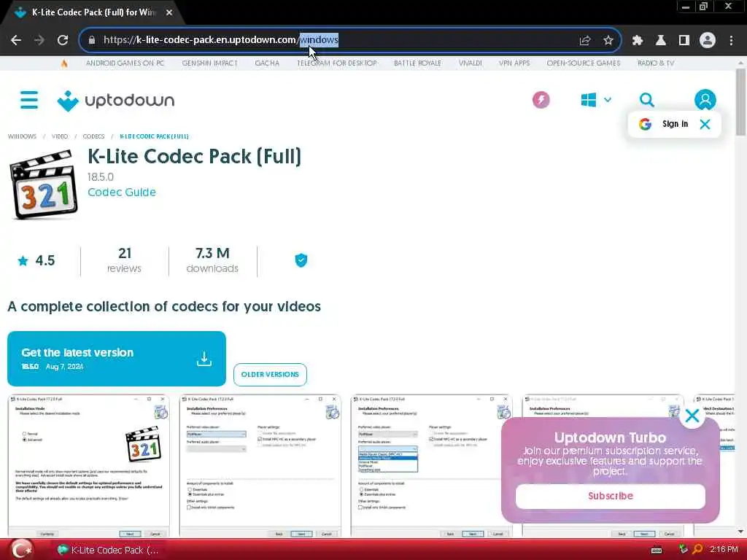The height and width of the screenshot is (560, 747).
Task: Switch to K-Lite Codec Pack taskbar window
Action: point(108,550)
